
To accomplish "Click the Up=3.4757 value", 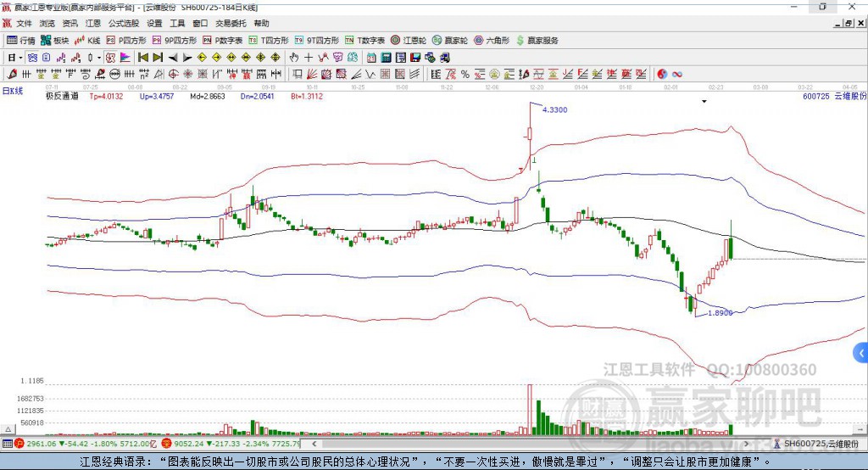I will coord(157,96).
